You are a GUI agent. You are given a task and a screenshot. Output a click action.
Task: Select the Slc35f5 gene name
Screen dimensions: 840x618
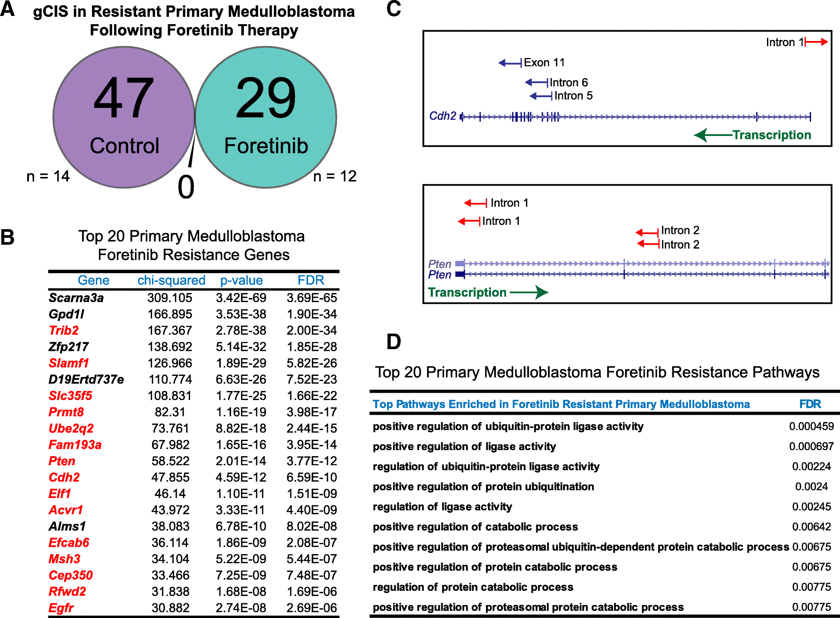click(x=70, y=396)
